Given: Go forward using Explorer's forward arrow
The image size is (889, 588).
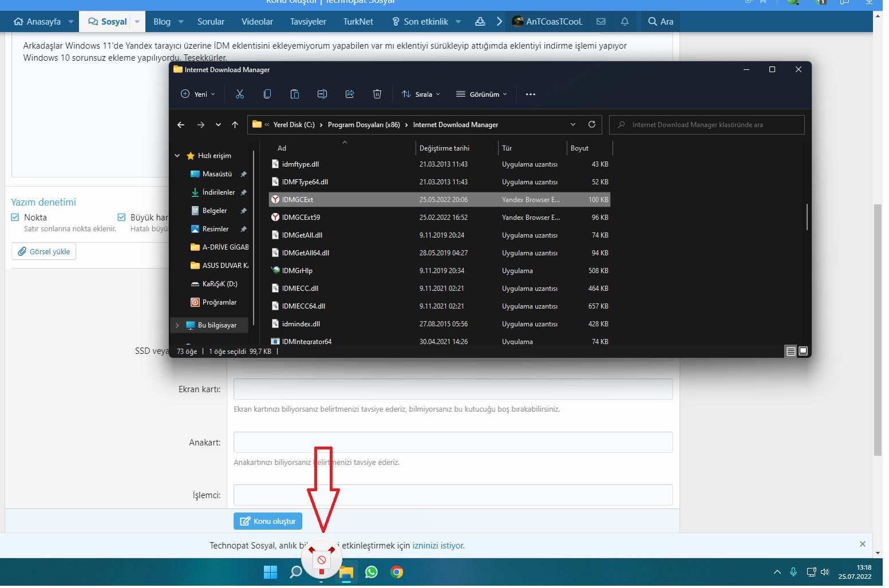Looking at the screenshot, I should point(200,125).
